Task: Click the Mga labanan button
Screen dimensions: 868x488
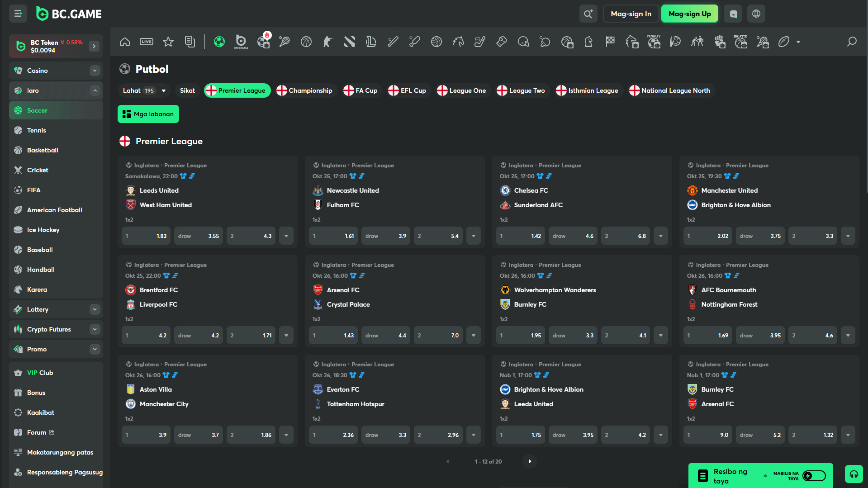Action: coord(148,114)
